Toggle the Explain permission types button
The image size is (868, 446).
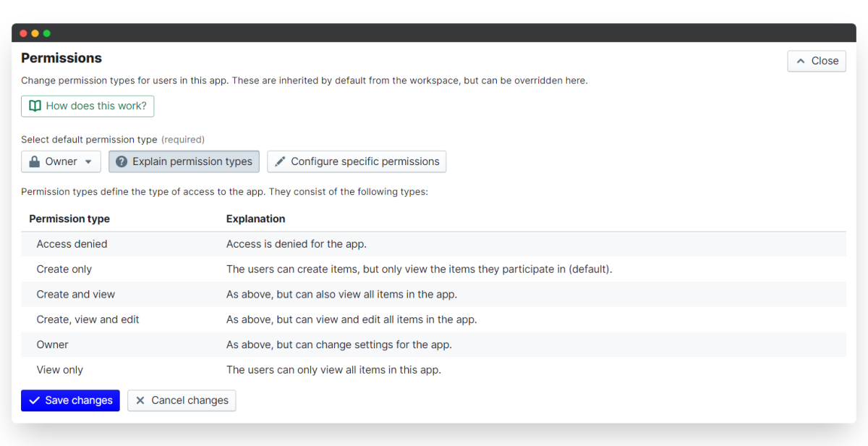click(x=184, y=161)
